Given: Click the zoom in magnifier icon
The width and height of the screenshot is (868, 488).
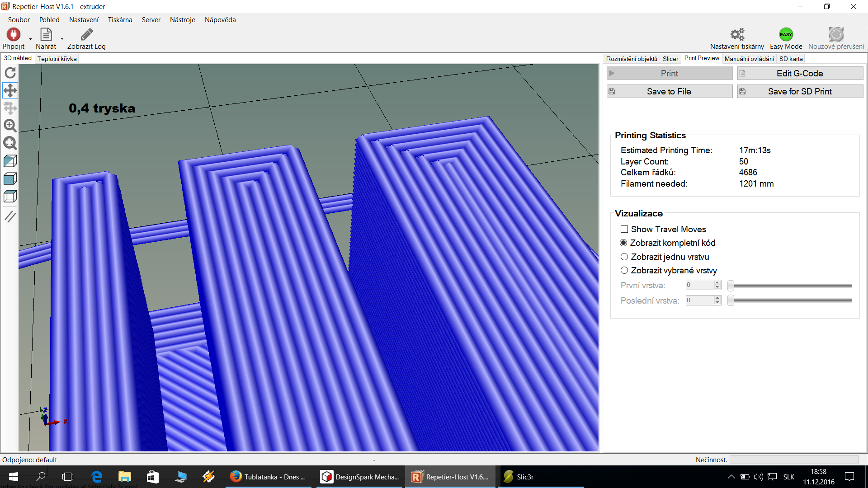Looking at the screenshot, I should point(10,126).
